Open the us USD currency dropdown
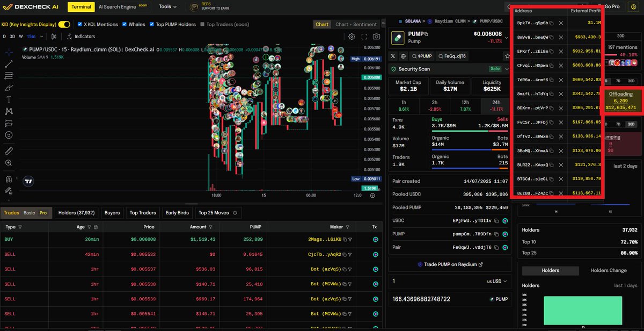 tap(498, 281)
